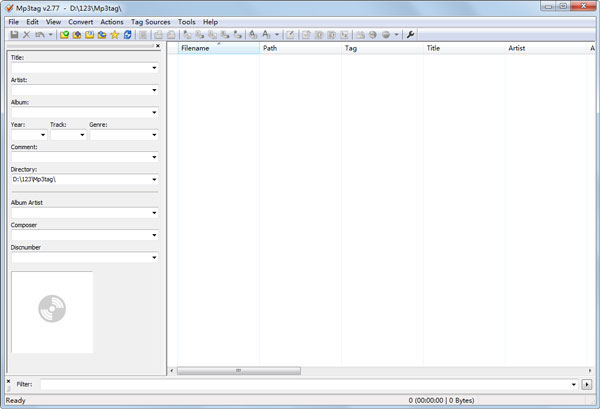600x409 pixels.
Task: Sort by the Path column header
Action: click(x=300, y=48)
